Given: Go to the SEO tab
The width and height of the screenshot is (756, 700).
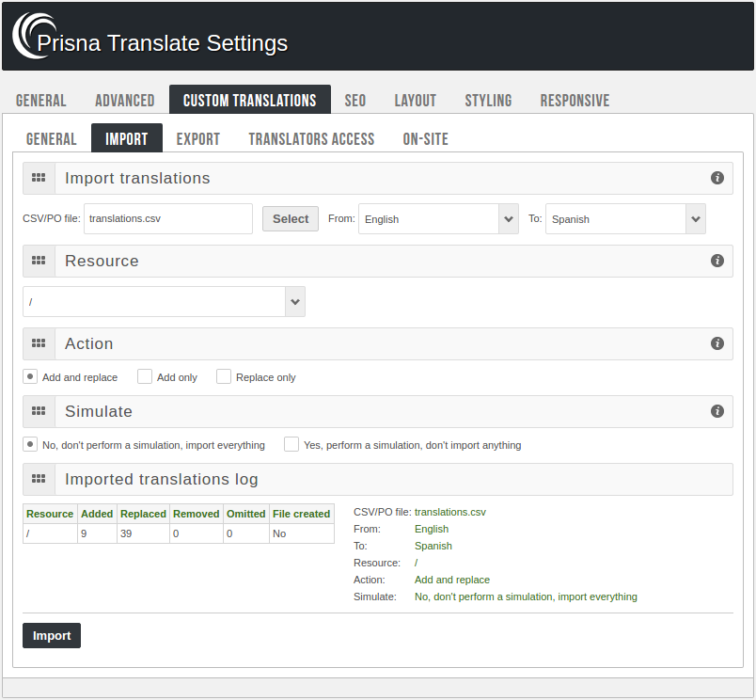Looking at the screenshot, I should pos(355,101).
